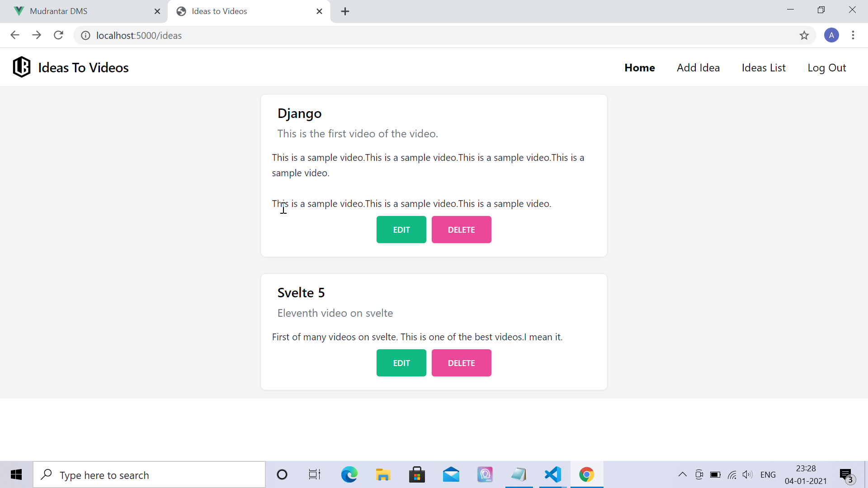The width and height of the screenshot is (868, 488).
Task: Go back with browser back arrow
Action: coord(15,35)
